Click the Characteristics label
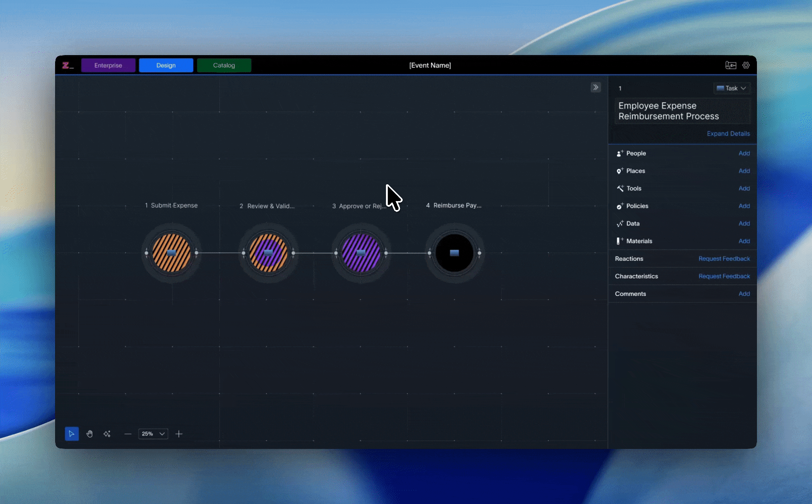This screenshot has width=812, height=504. [637, 276]
